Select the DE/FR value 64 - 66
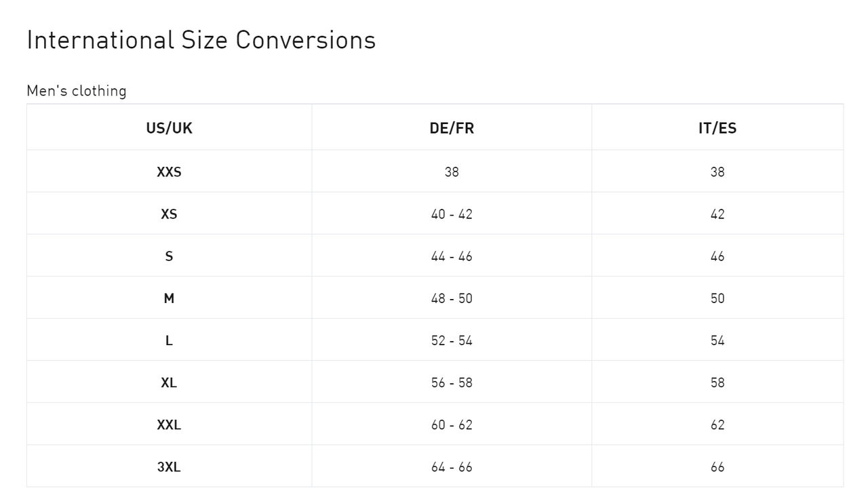The image size is (868, 497). point(452,467)
